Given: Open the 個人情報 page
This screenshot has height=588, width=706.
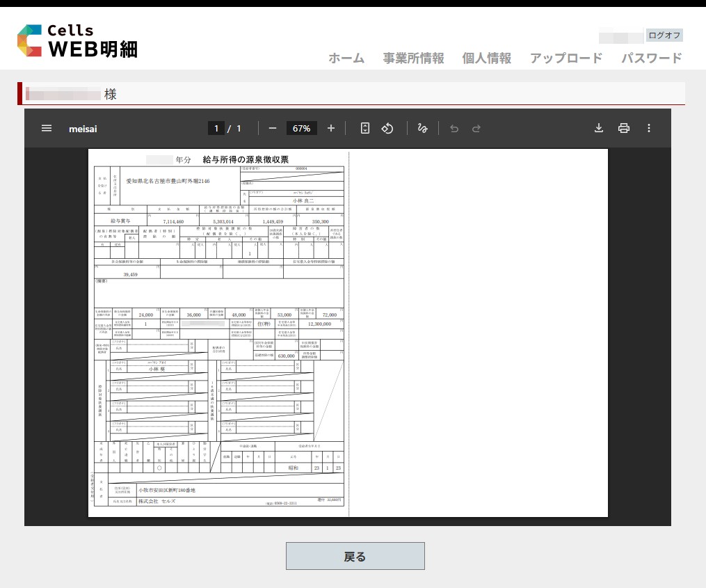Looking at the screenshot, I should point(487,58).
